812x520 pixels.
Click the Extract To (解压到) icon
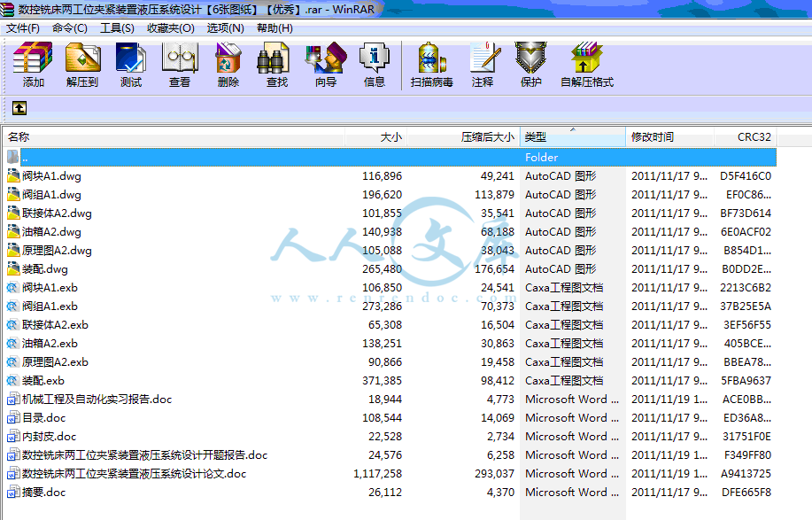coord(83,57)
